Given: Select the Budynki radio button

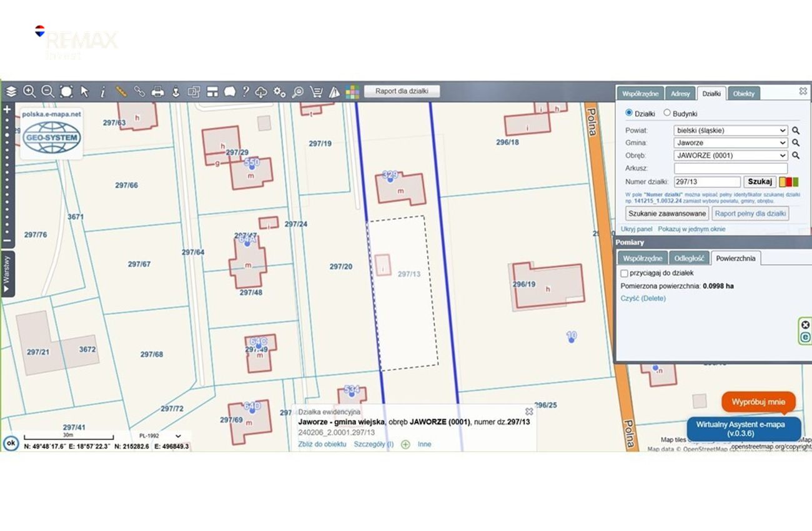Looking at the screenshot, I should click(666, 113).
